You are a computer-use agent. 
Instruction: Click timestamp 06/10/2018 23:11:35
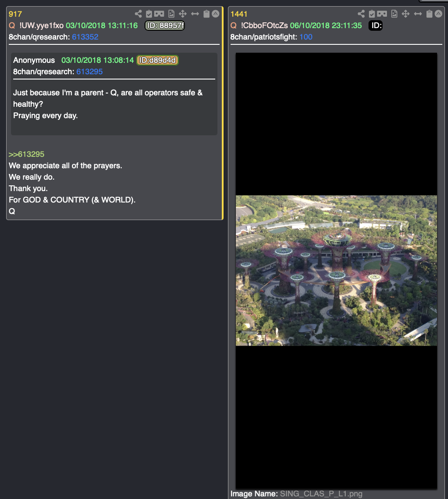(326, 25)
